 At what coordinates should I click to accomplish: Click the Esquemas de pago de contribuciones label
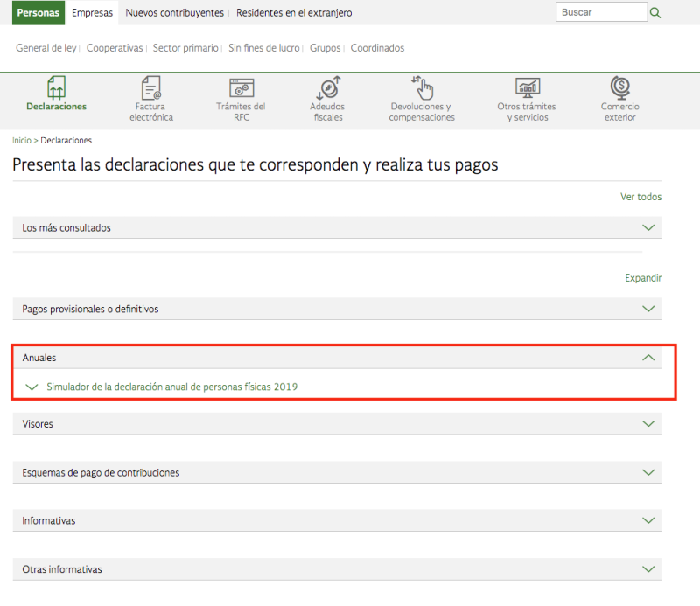click(x=101, y=472)
